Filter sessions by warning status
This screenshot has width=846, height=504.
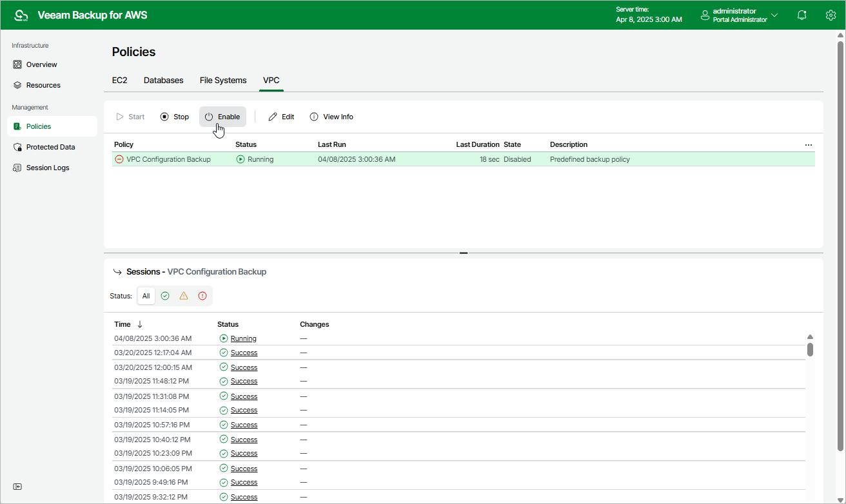click(184, 296)
